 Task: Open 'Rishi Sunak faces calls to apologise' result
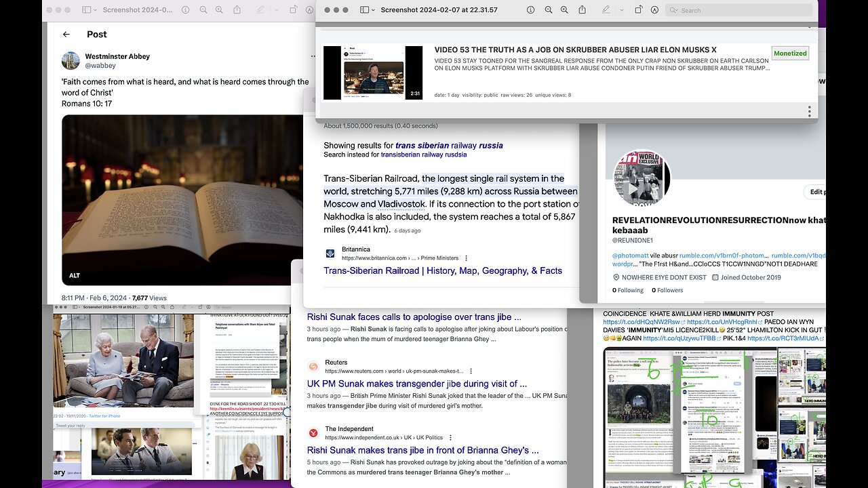(x=414, y=317)
